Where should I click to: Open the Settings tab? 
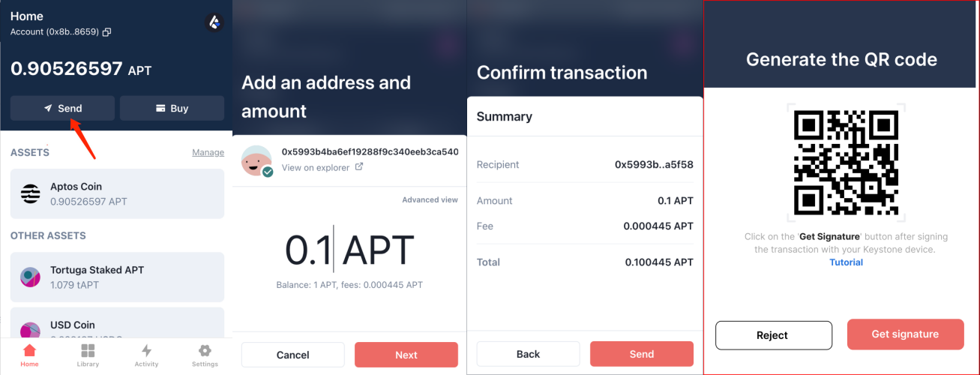point(205,355)
